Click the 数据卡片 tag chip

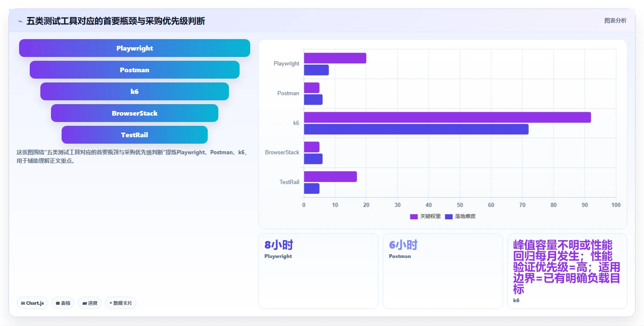121,303
